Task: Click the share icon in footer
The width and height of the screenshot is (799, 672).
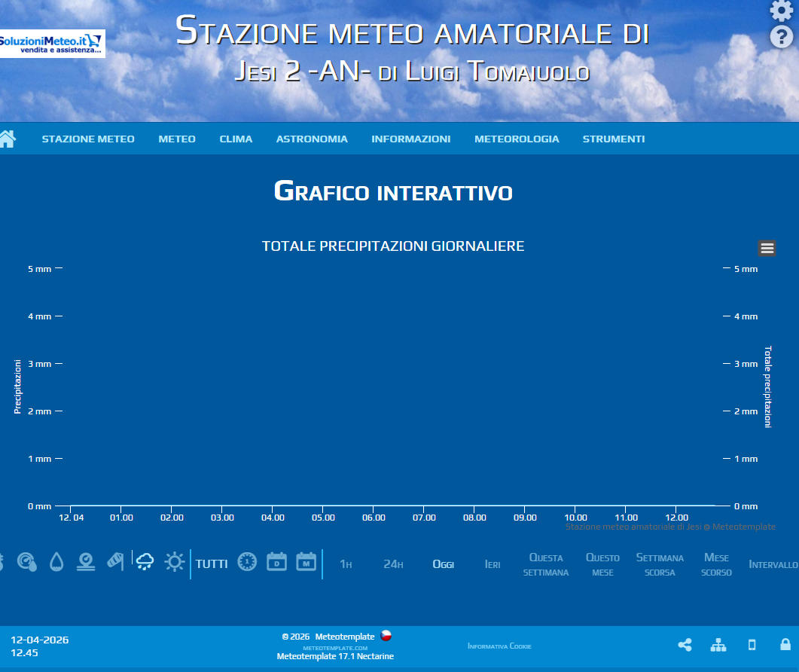Action: point(685,645)
